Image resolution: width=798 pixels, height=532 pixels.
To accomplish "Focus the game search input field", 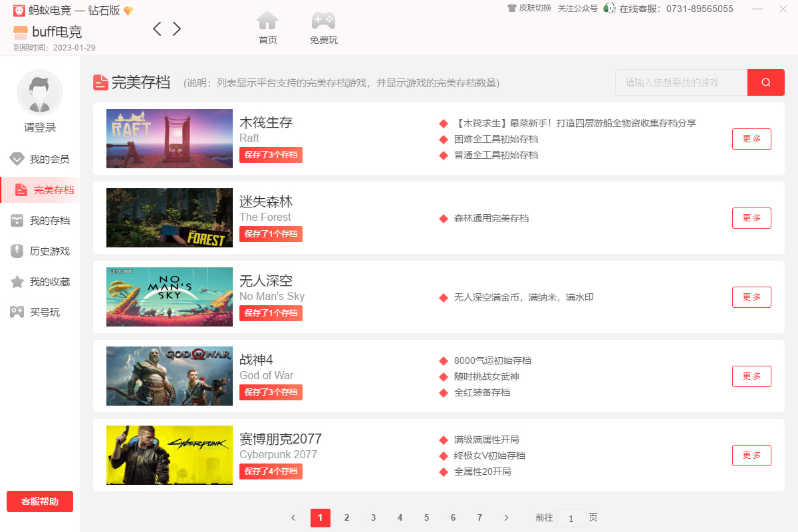I will click(x=681, y=82).
